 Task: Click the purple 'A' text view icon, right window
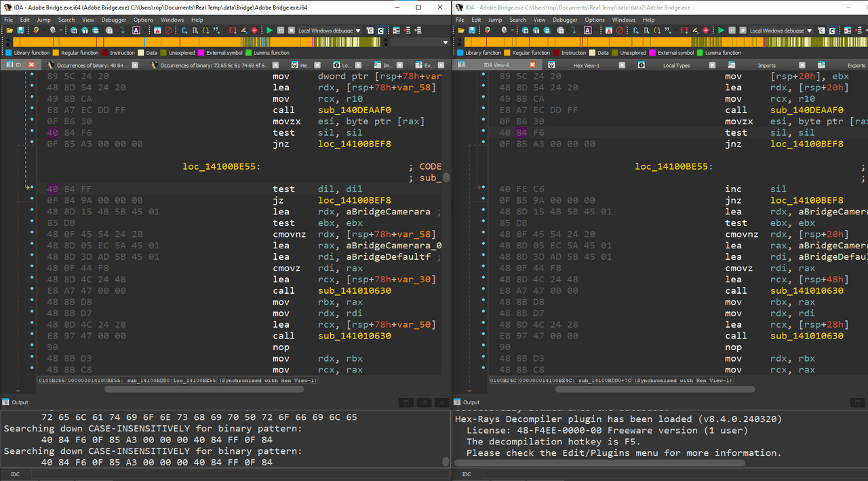588,31
